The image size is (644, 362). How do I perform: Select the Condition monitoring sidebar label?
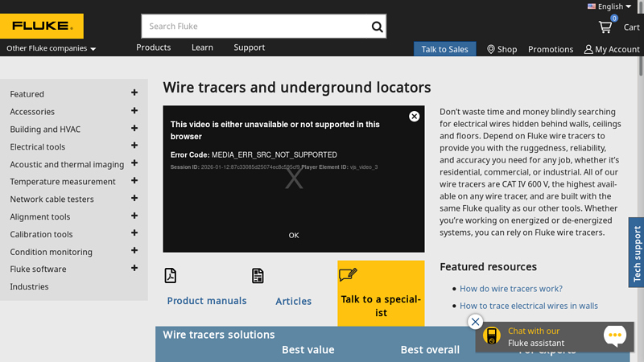pyautogui.click(x=51, y=252)
